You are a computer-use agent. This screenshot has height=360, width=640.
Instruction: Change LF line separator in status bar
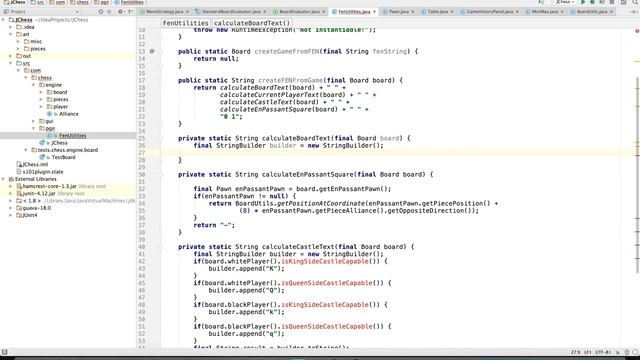[x=588, y=352]
